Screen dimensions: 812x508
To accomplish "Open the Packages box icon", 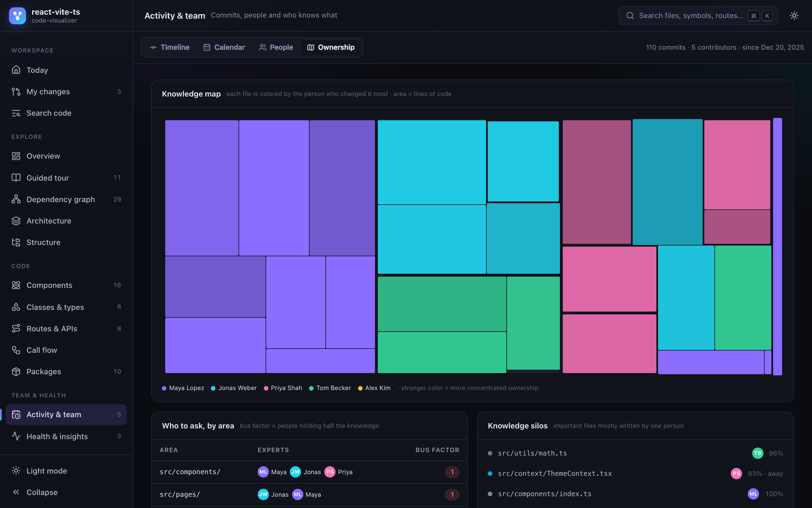I will pos(16,372).
